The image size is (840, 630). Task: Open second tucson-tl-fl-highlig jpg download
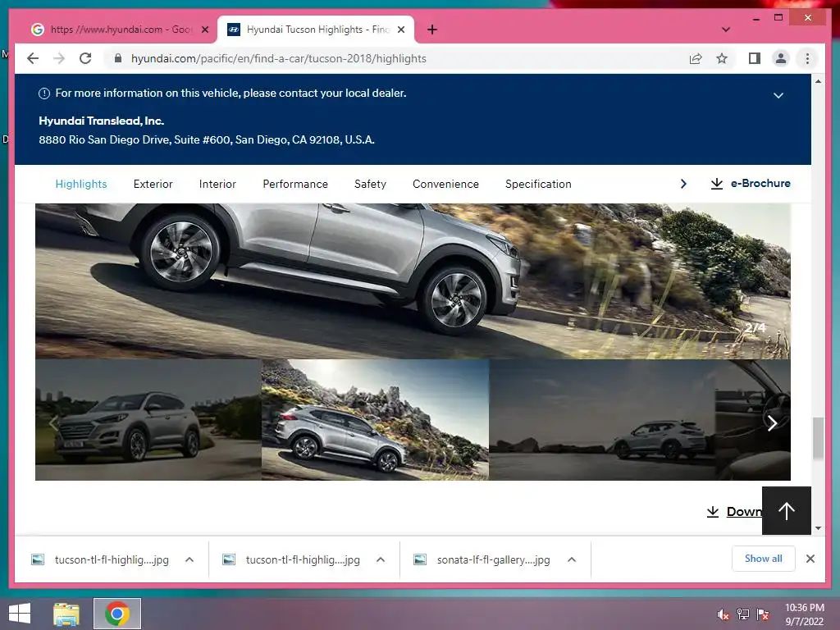(291, 559)
